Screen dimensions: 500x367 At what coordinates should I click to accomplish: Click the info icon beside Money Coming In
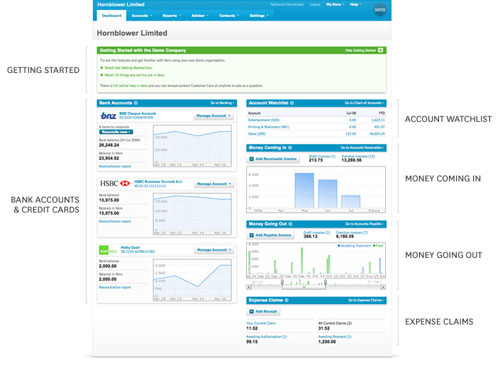[290, 148]
